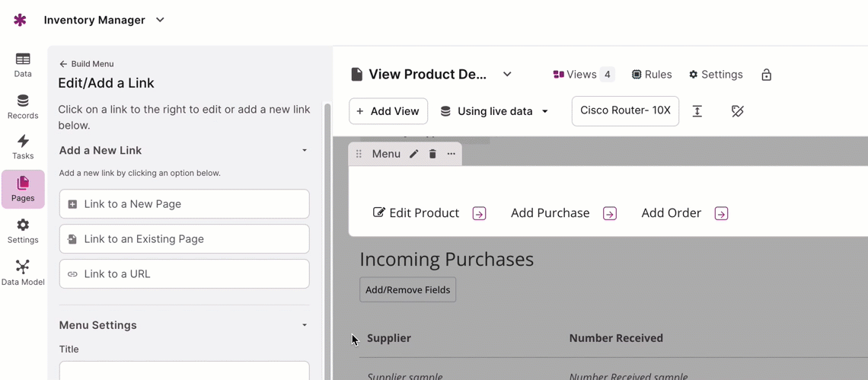Open the Views tab
The height and width of the screenshot is (380, 868).
pyautogui.click(x=582, y=75)
